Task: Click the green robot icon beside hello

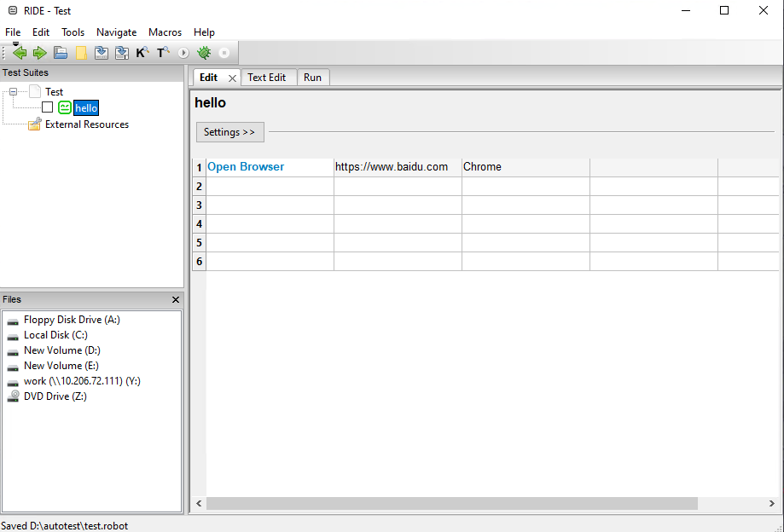Action: pyautogui.click(x=65, y=107)
